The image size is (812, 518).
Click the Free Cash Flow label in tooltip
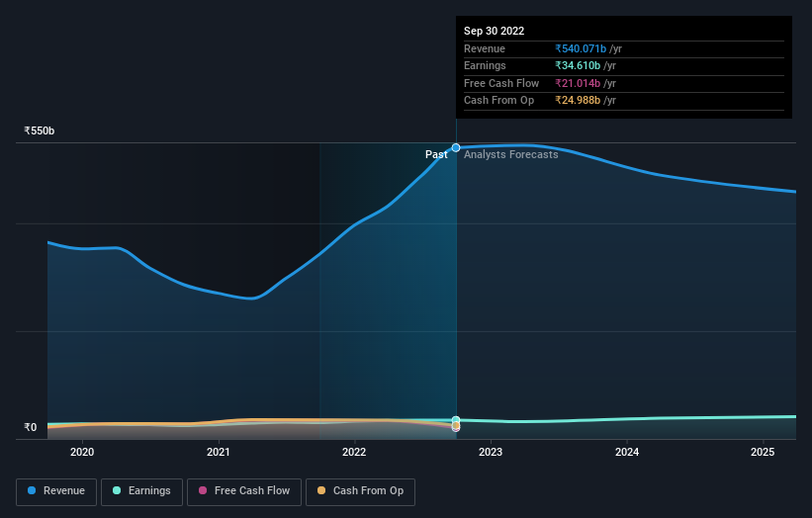(x=501, y=83)
